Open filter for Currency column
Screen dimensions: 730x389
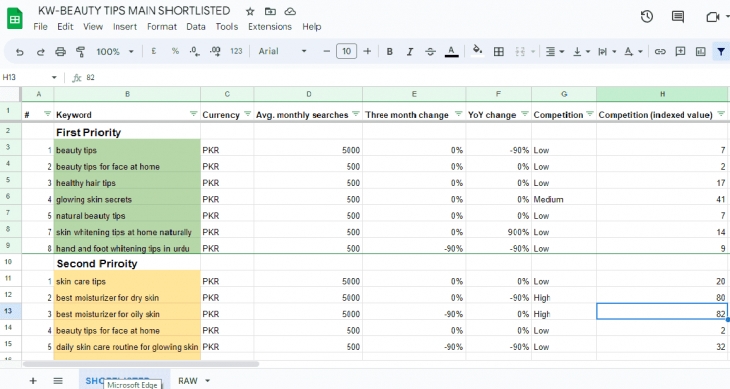(248, 114)
